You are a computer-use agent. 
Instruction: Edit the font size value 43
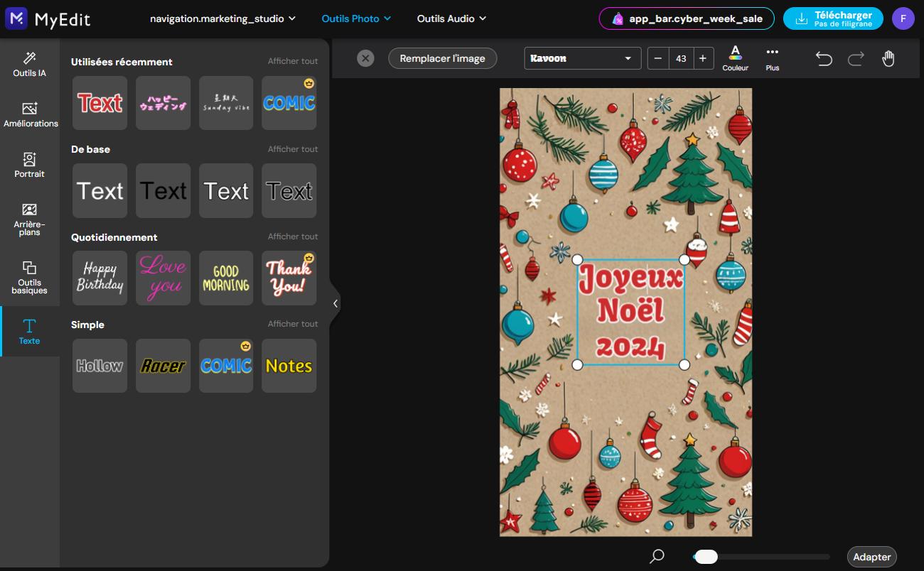[681, 58]
